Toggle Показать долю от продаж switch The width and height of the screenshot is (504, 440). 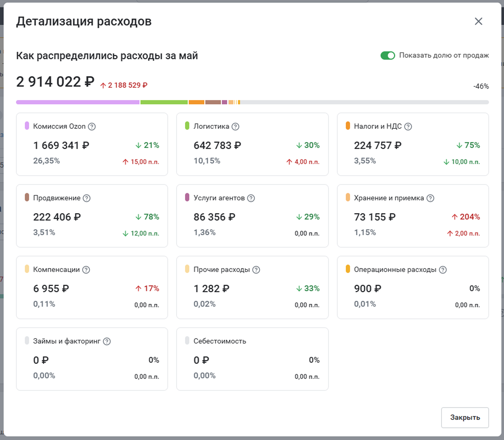click(388, 56)
